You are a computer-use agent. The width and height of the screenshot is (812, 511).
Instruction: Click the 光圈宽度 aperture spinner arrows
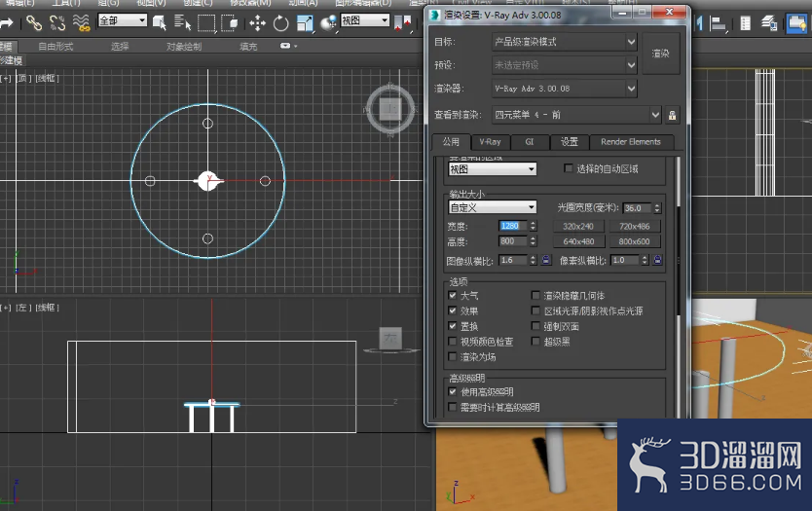(x=656, y=208)
